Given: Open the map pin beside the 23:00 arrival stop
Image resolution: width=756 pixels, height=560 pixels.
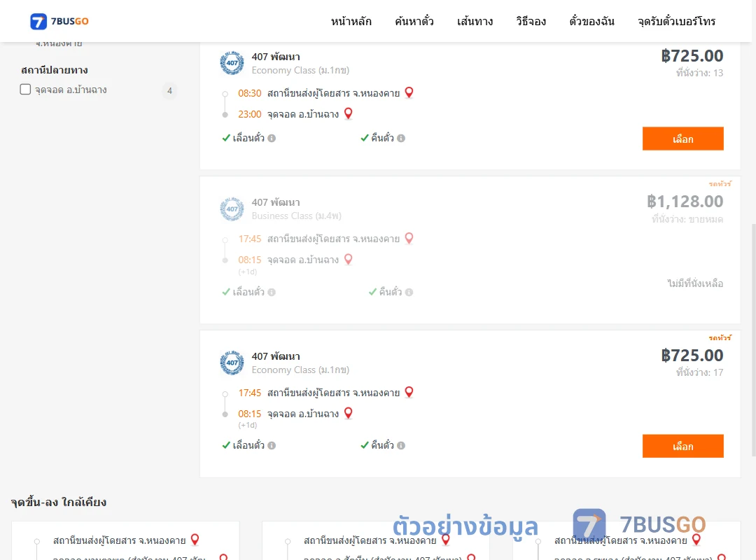Looking at the screenshot, I should [348, 114].
